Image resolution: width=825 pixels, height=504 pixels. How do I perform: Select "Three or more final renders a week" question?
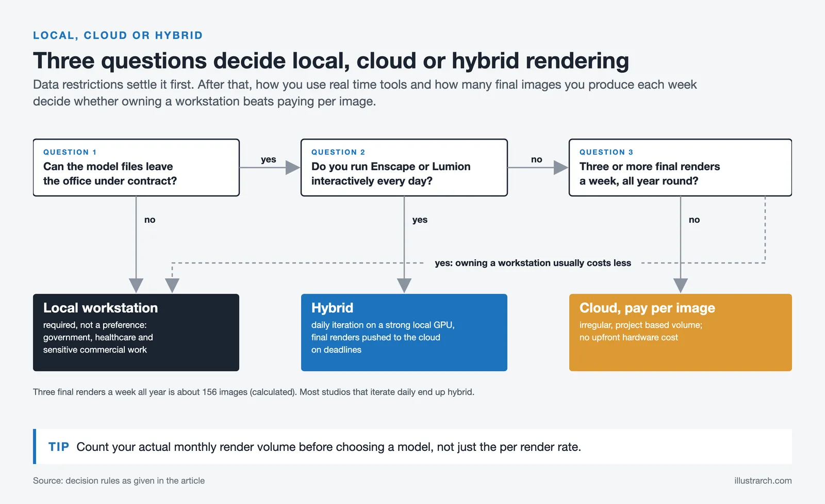coord(650,174)
